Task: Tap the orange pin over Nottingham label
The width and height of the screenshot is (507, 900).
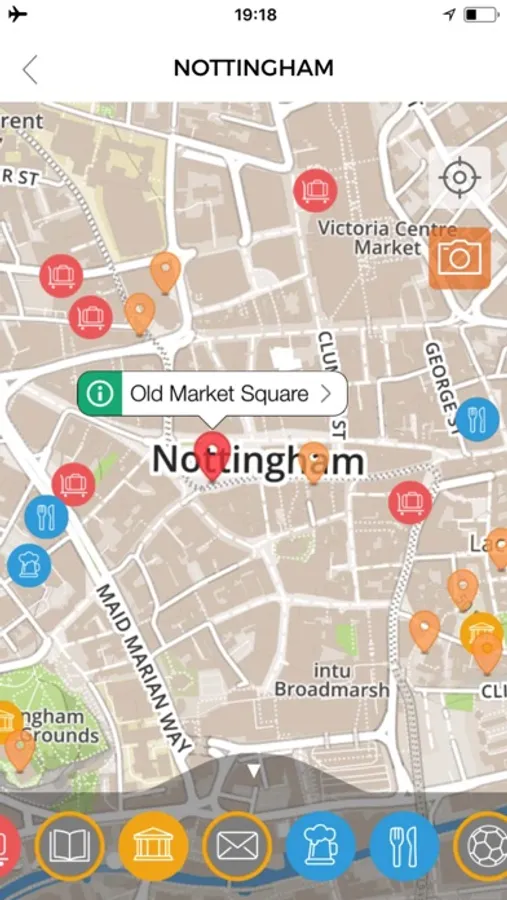Action: [314, 463]
